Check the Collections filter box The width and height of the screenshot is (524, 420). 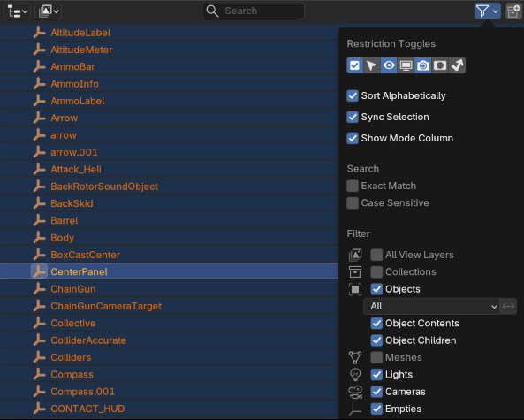pos(376,271)
